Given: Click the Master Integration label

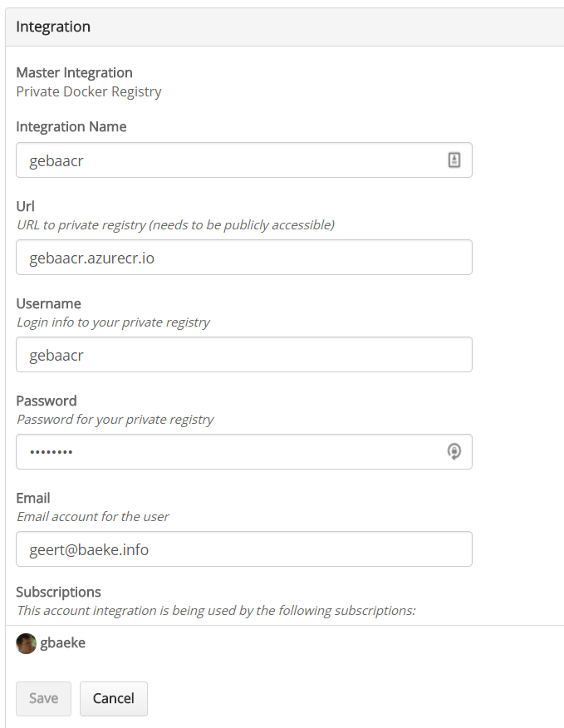Looking at the screenshot, I should [74, 73].
